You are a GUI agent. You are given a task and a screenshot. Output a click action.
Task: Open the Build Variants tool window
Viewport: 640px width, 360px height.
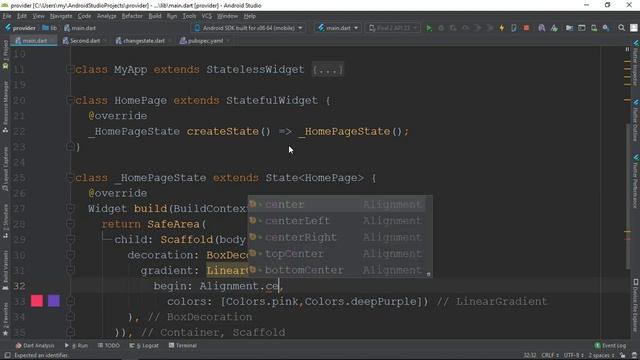(5, 269)
